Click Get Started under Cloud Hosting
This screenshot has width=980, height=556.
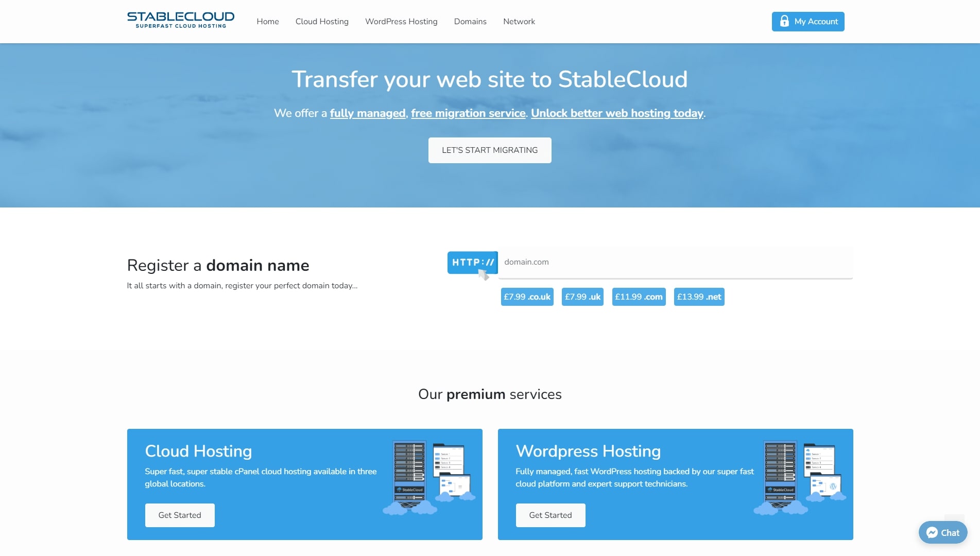(180, 515)
